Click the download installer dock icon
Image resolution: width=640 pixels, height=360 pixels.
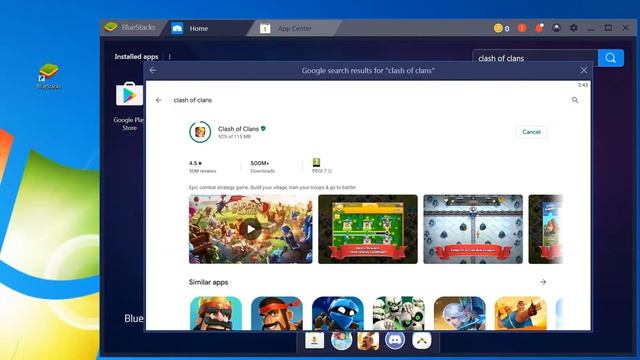(x=314, y=340)
